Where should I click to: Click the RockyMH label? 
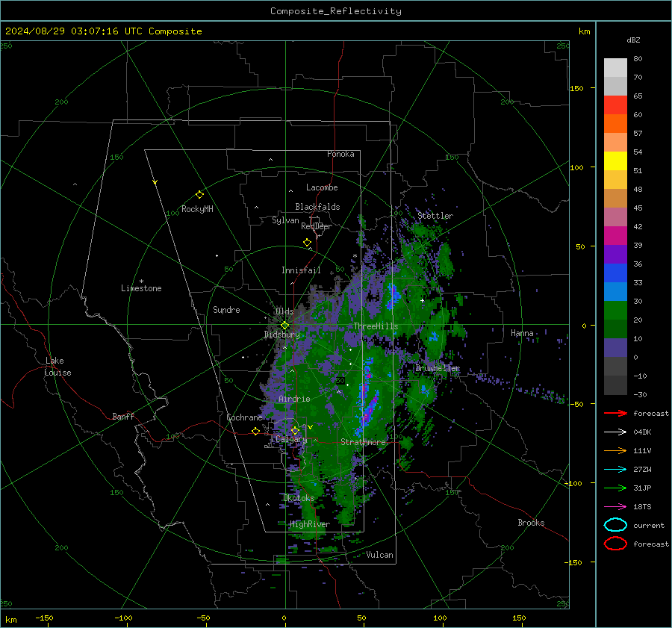tap(197, 209)
